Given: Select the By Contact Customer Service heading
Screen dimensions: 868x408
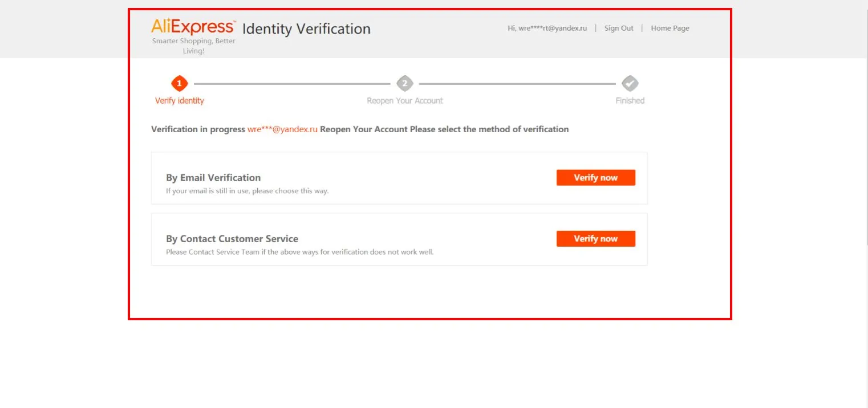Looking at the screenshot, I should 232,239.
